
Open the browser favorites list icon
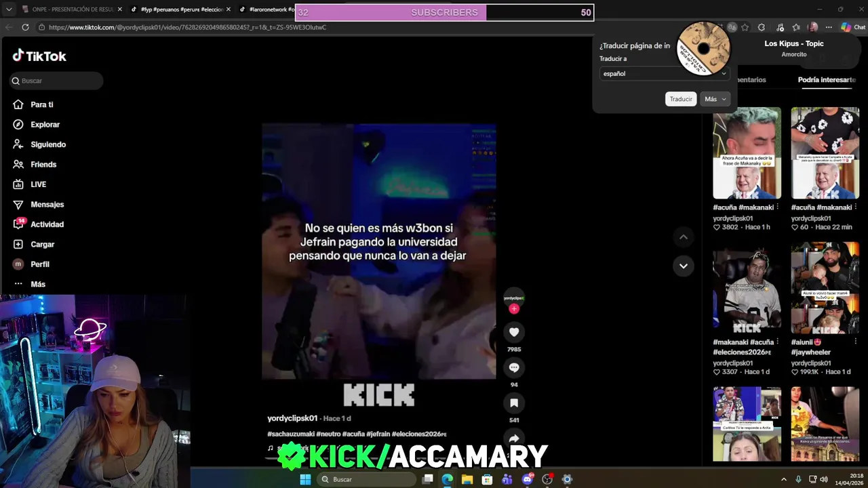coord(796,27)
